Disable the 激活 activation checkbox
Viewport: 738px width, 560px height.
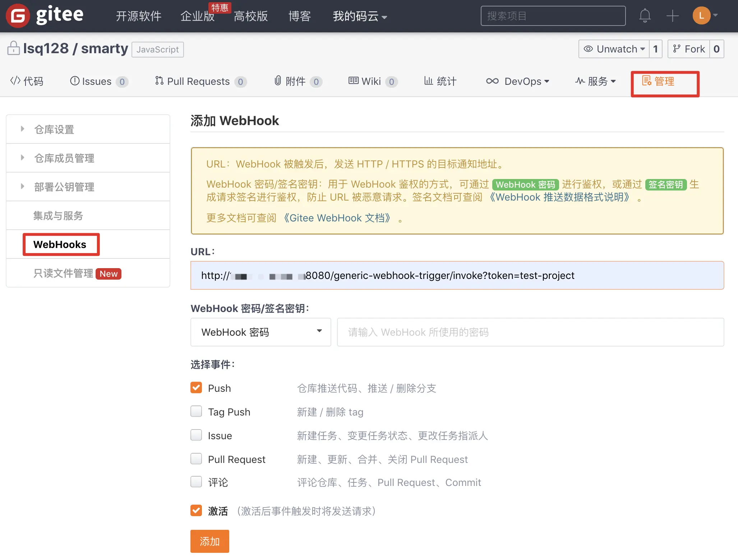coord(196,511)
